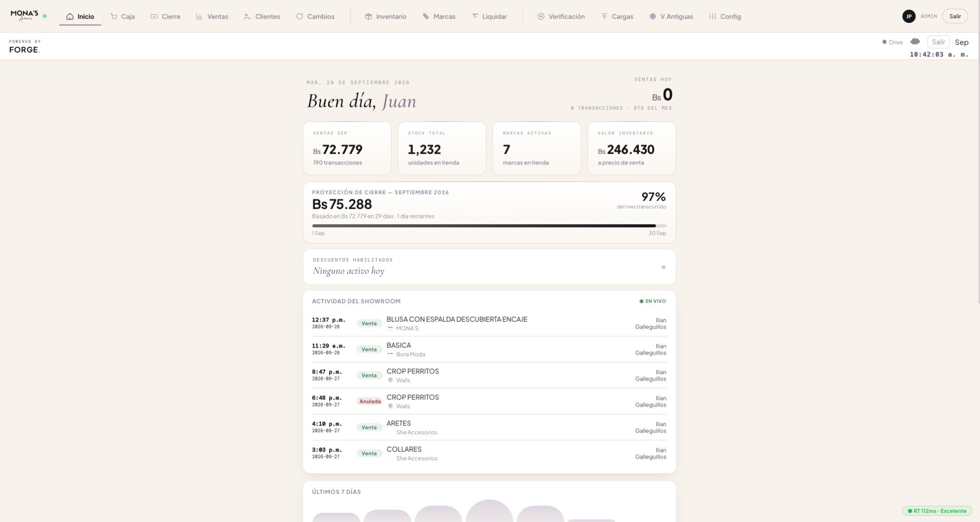Viewport: 980px width, 522px height.
Task: Go to Liquidar
Action: click(489, 16)
